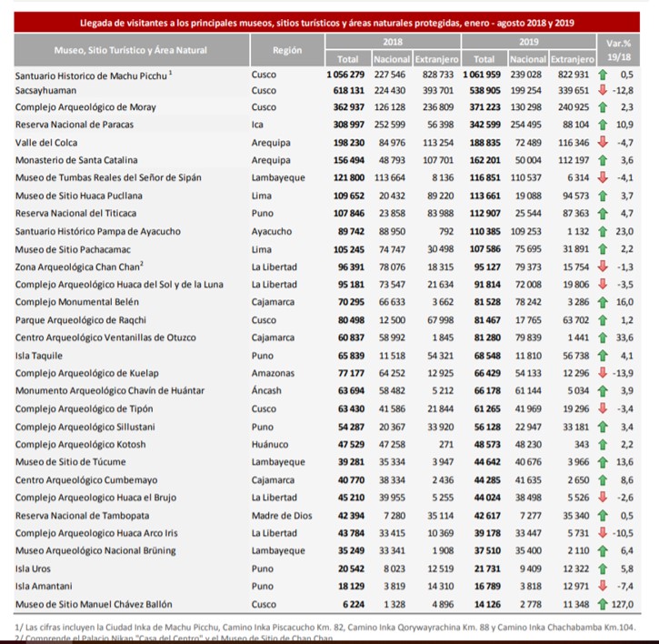
Task: Click 'Zona Arqueológica Chan Chan' name
Action: (79, 267)
